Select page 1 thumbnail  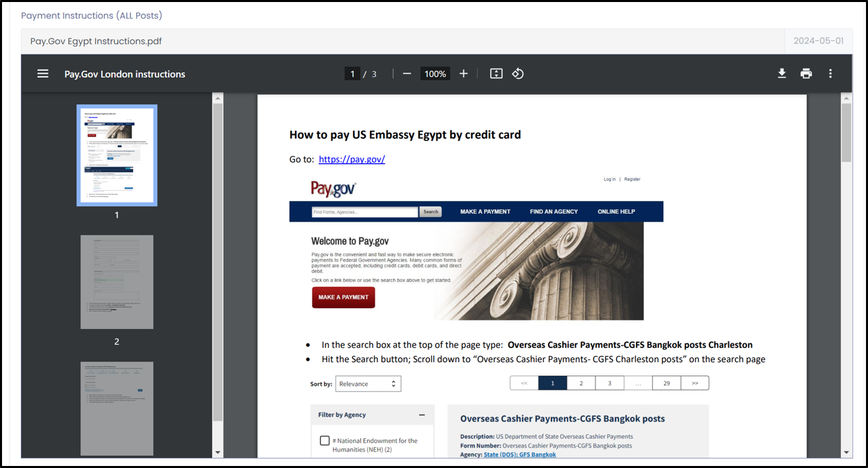[x=117, y=155]
